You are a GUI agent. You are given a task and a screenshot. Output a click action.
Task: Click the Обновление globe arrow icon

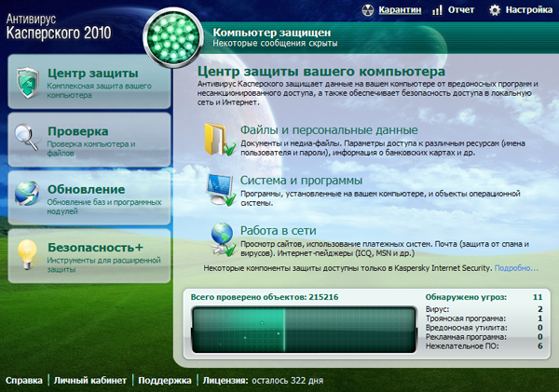tap(27, 194)
